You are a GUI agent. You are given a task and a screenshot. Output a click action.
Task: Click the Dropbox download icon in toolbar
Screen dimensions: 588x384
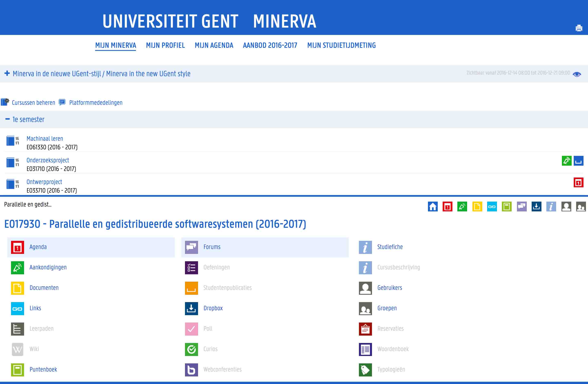pos(536,207)
